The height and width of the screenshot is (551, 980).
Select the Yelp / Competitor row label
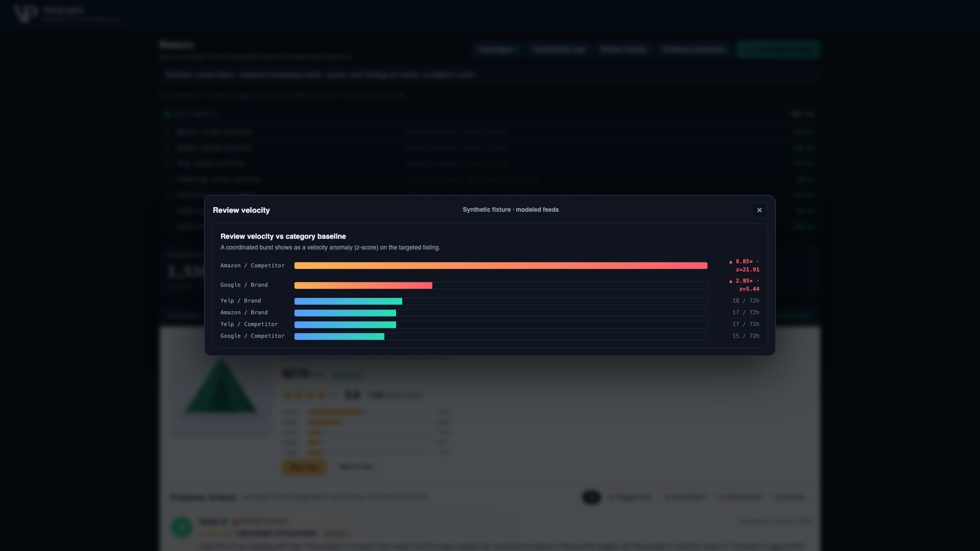249,324
